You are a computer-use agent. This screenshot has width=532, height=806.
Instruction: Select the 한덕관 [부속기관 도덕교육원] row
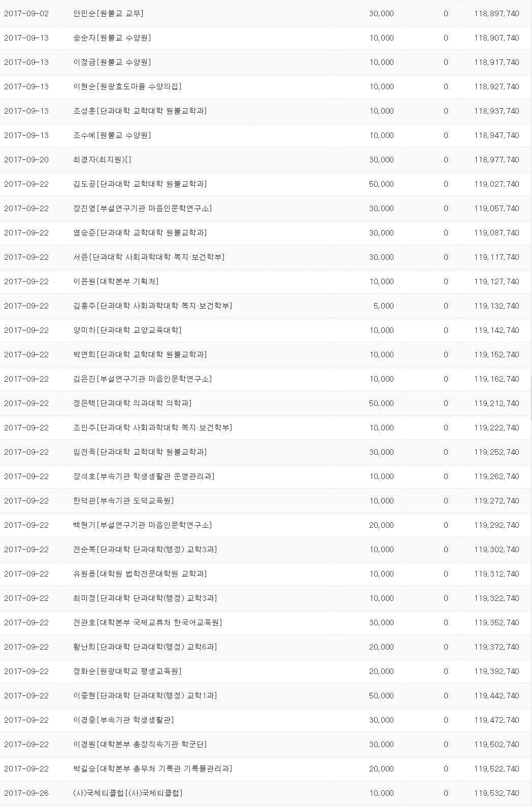(x=123, y=501)
